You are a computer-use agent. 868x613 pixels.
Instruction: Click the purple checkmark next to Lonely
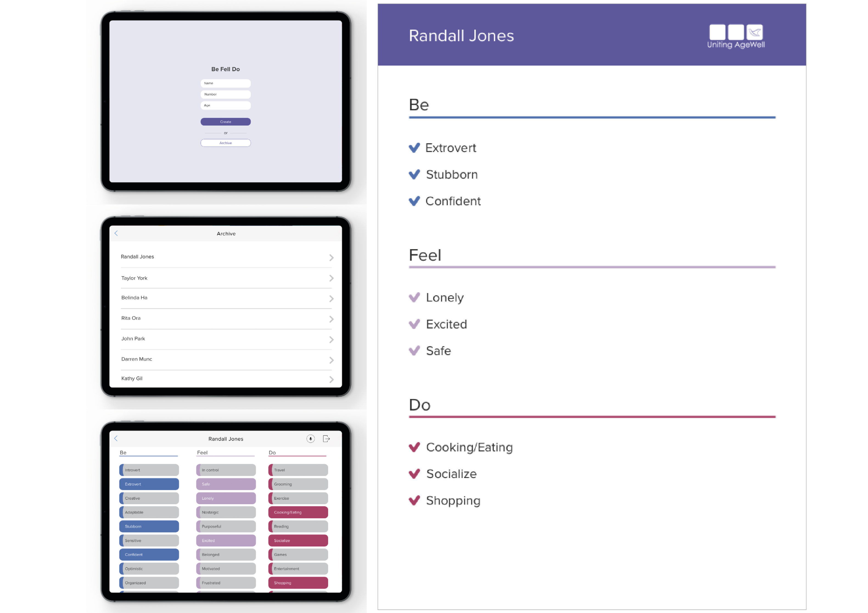(414, 297)
